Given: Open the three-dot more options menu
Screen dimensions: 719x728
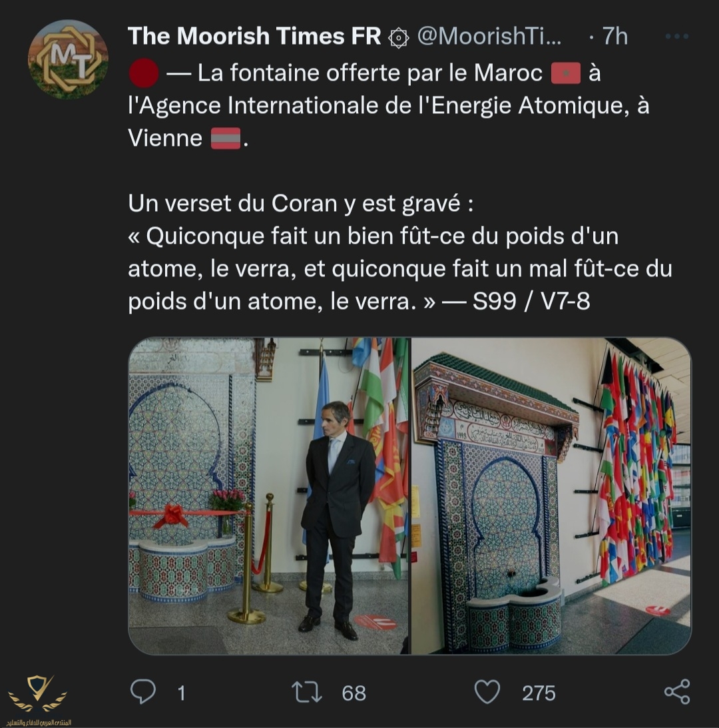Looking at the screenshot, I should (676, 37).
